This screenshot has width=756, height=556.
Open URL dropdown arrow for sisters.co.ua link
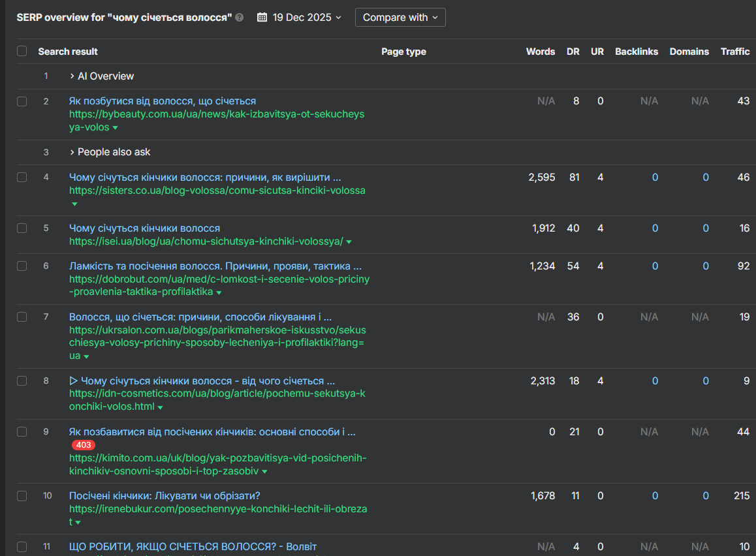point(74,204)
